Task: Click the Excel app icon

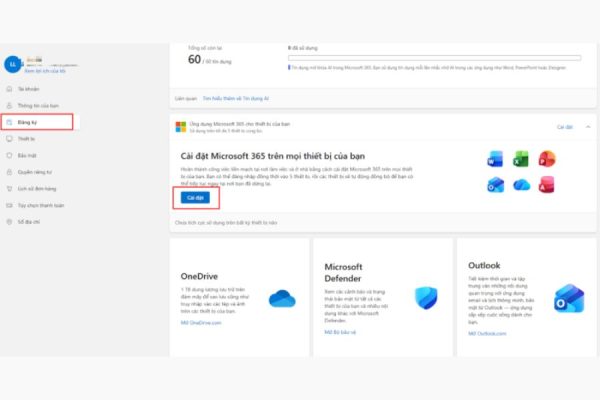Action: (x=521, y=160)
